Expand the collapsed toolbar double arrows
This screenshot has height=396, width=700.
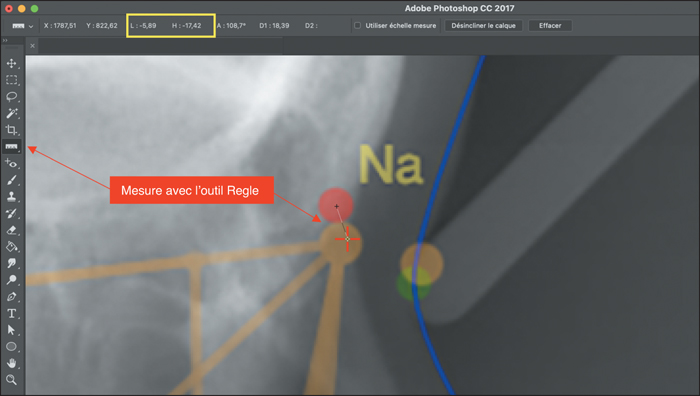coord(5,41)
